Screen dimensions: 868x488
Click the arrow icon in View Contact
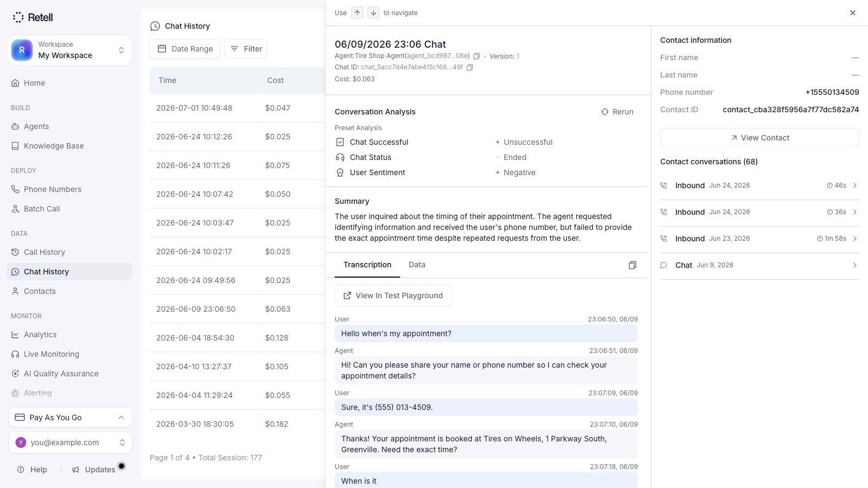tap(734, 138)
